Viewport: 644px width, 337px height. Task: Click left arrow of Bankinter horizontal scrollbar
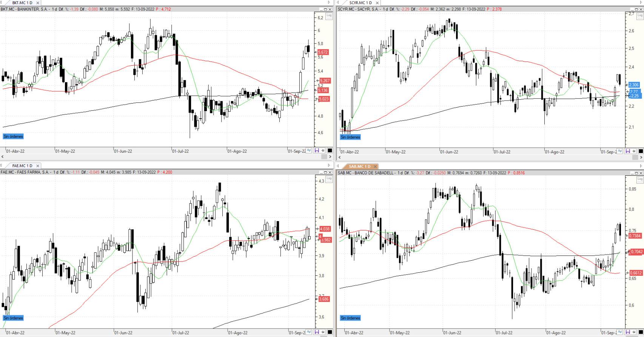(2, 156)
